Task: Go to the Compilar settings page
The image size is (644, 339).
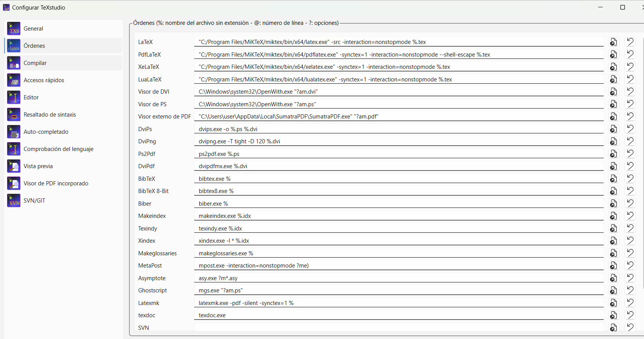Action: [x=63, y=63]
